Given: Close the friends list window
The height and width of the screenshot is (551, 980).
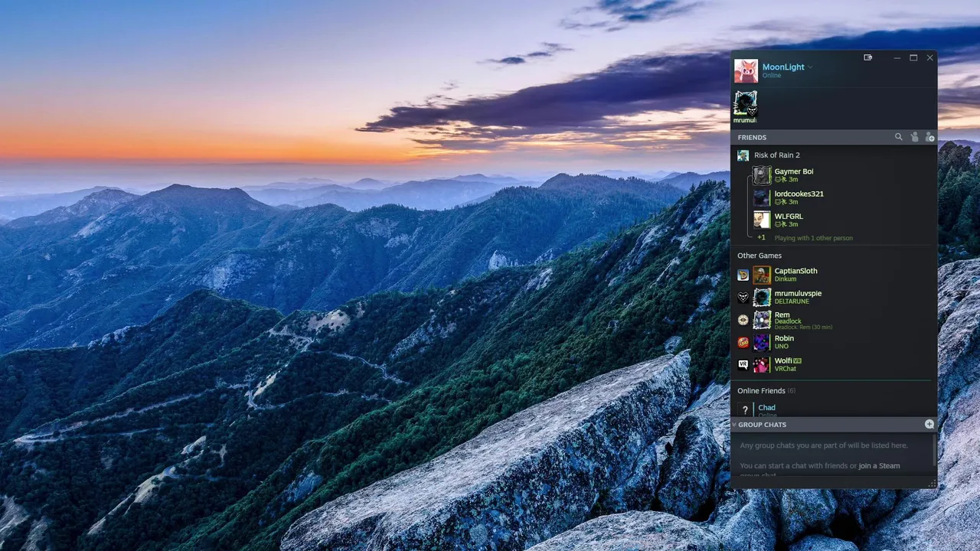Looking at the screenshot, I should tap(929, 58).
